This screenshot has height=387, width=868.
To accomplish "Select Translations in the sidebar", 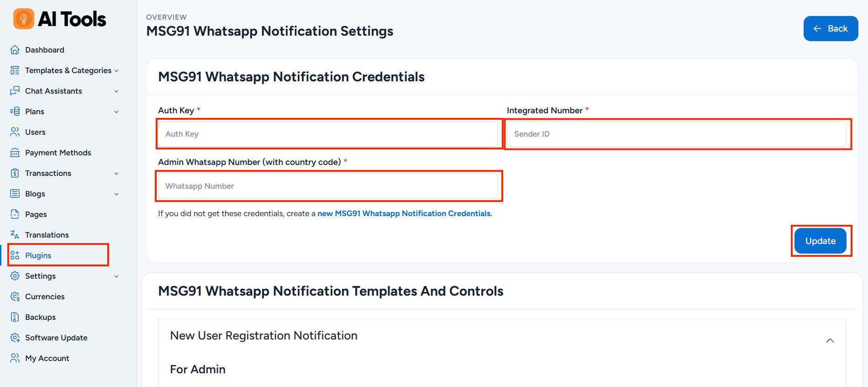I will (47, 235).
